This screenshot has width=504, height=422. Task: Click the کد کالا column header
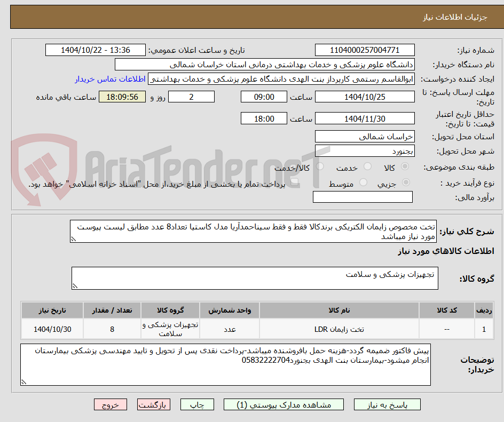coord(447,310)
